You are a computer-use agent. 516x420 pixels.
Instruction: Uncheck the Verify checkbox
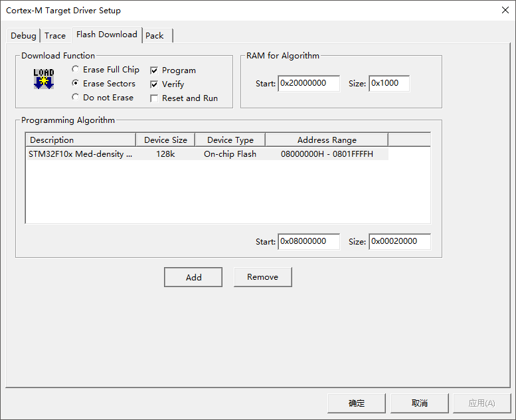[x=154, y=84]
